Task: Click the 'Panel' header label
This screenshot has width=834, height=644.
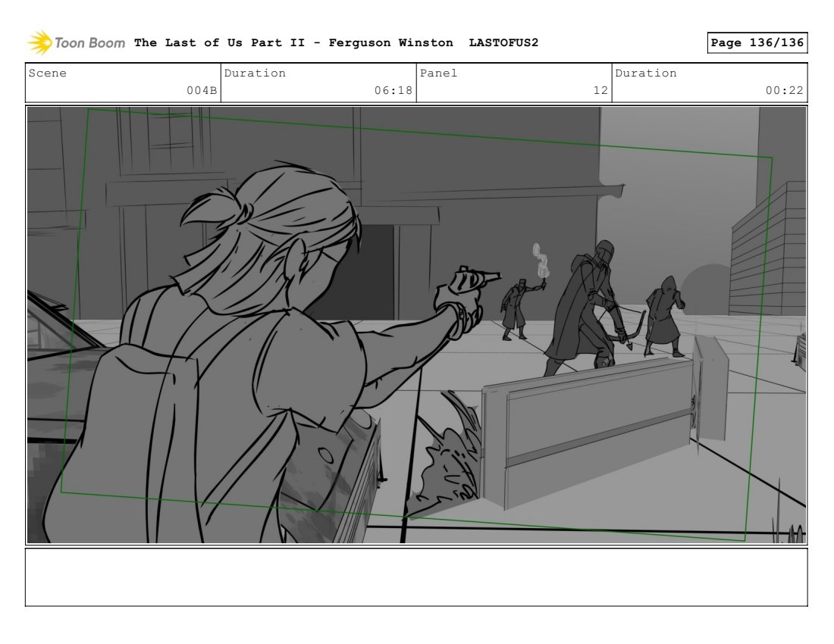Action: (x=438, y=73)
